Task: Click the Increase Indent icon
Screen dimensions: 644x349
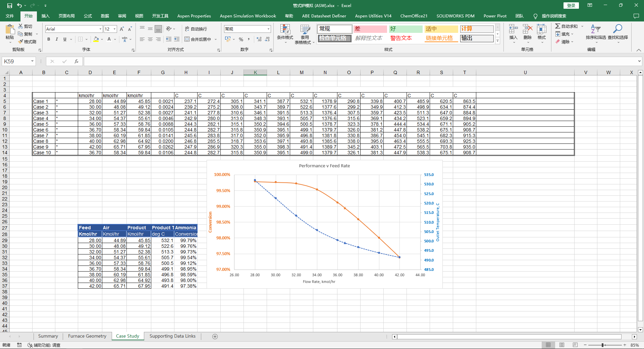Action: 177,39
